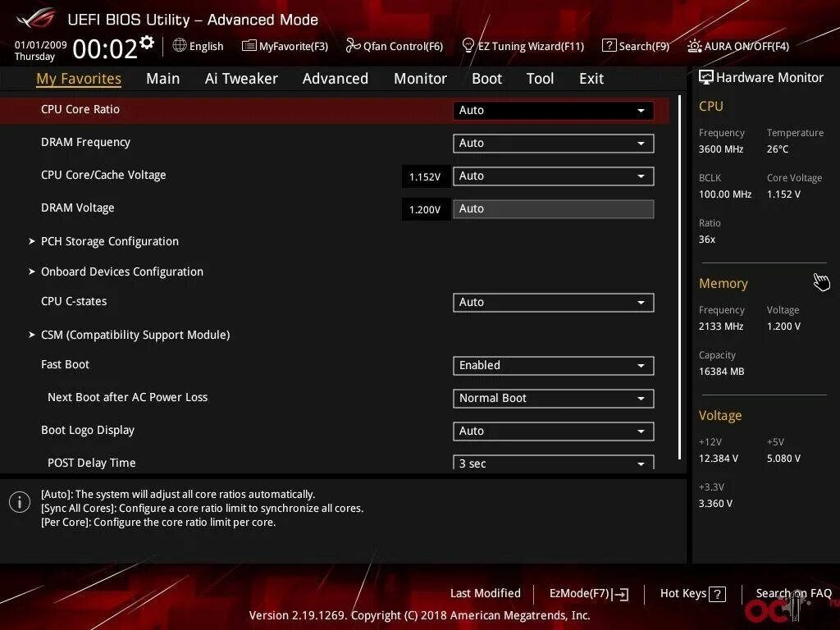Click the 1.152V voltage readout
The image size is (840, 630).
pos(425,177)
